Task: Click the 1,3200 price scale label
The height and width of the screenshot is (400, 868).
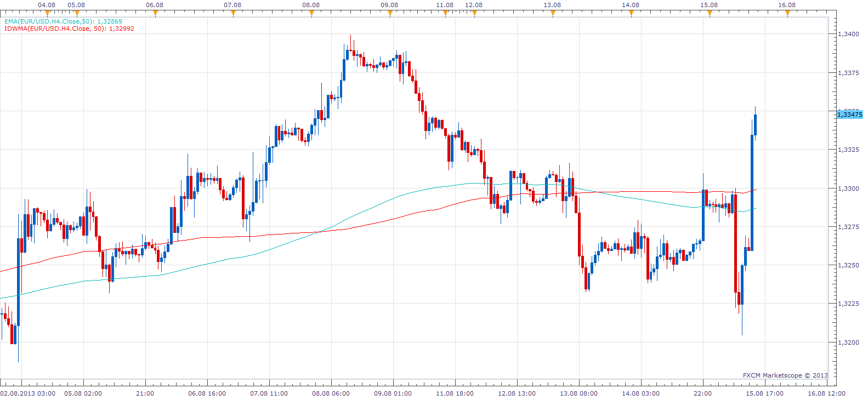Action: tap(849, 342)
